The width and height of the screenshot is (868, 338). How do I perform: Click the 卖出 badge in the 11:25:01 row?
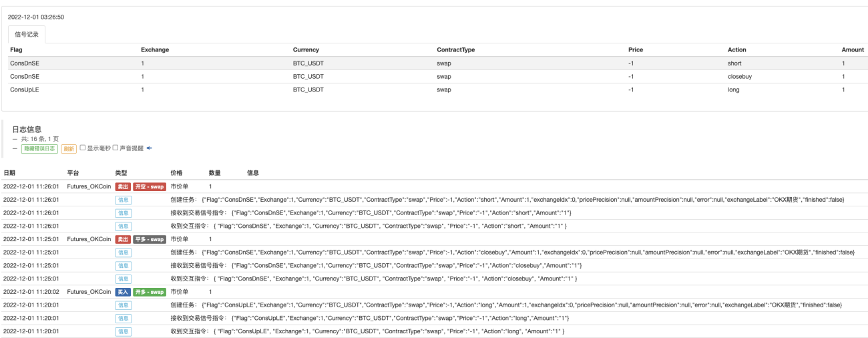[x=123, y=239]
